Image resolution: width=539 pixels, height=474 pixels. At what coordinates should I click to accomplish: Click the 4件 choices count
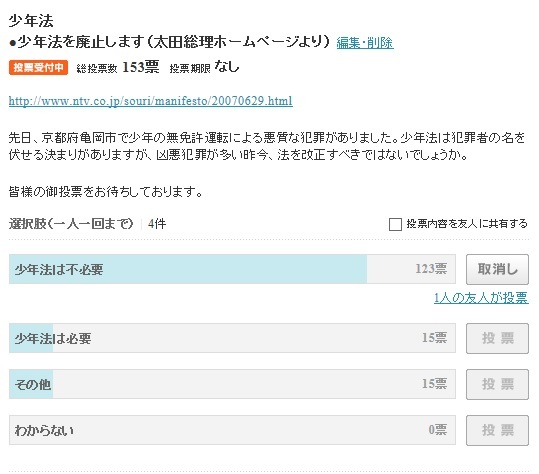coord(157,224)
